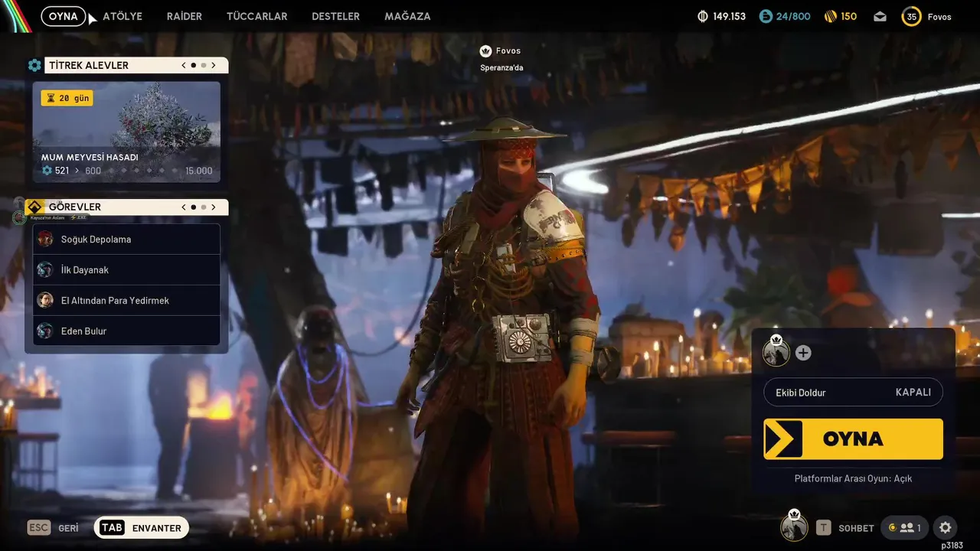The height and width of the screenshot is (551, 980).
Task: Open the settings gear at bottom right
Action: (945, 527)
